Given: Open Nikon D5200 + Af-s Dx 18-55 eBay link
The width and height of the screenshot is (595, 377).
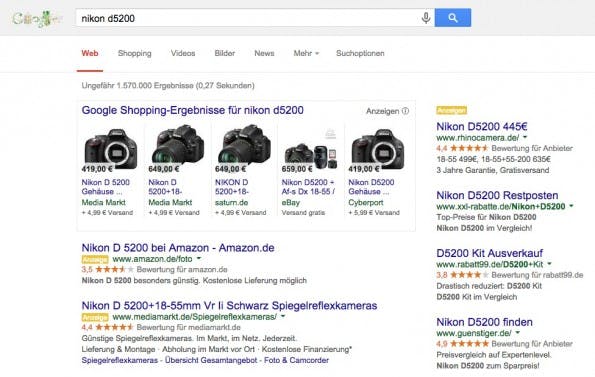Looking at the screenshot, I should (308, 187).
